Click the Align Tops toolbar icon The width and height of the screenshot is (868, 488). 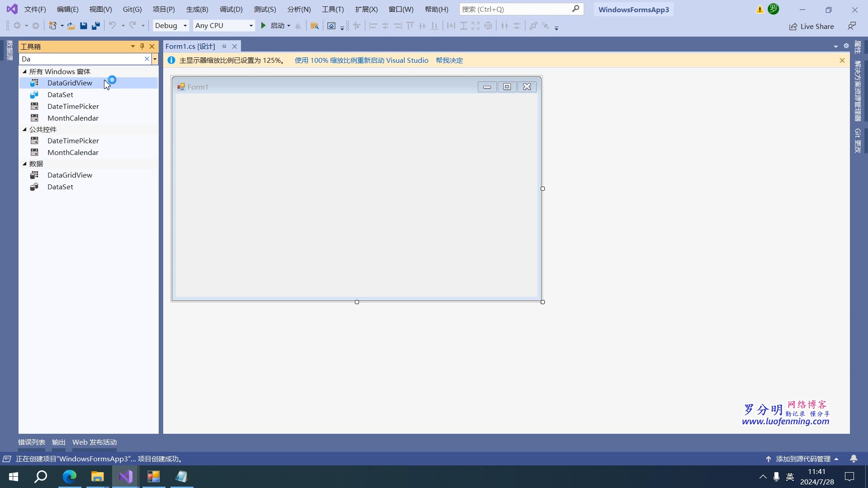[410, 26]
